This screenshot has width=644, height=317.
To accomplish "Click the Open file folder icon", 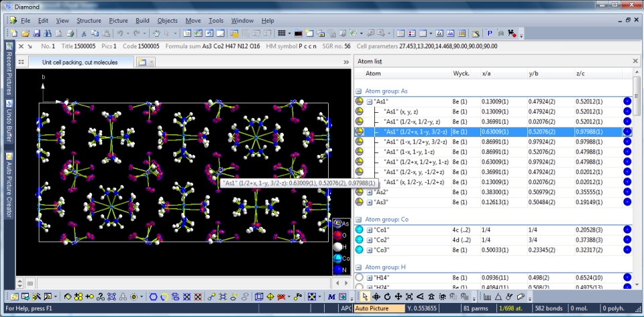I will [25, 33].
